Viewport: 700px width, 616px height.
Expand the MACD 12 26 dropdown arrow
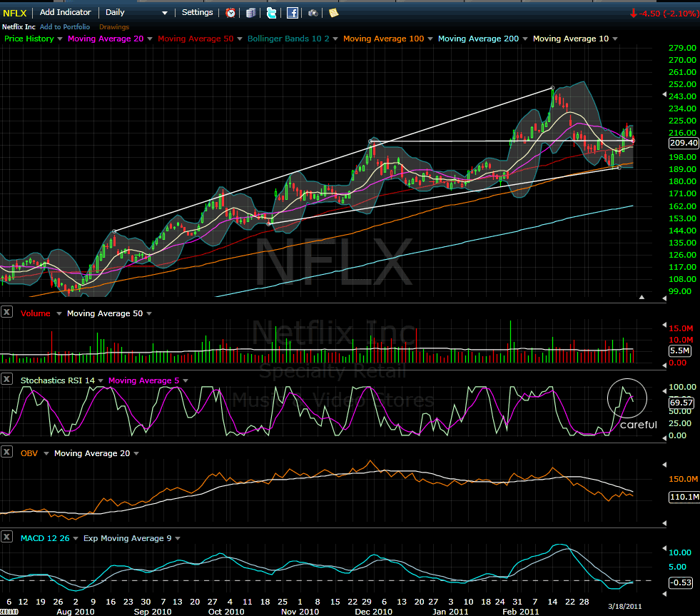pos(76,538)
